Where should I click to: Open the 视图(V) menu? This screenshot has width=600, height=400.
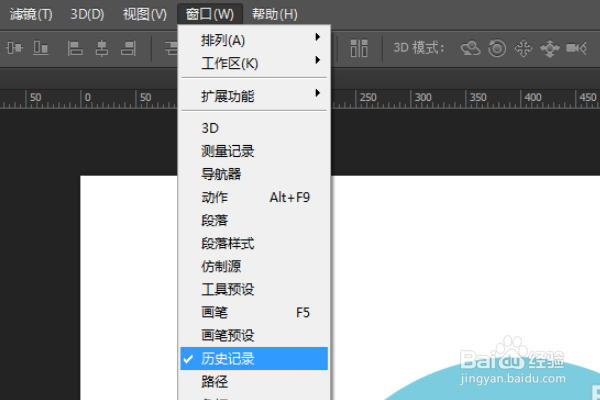(x=145, y=15)
